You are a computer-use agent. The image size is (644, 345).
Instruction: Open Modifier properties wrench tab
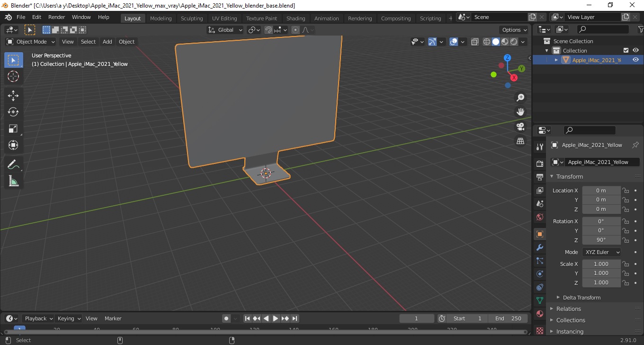click(x=540, y=247)
